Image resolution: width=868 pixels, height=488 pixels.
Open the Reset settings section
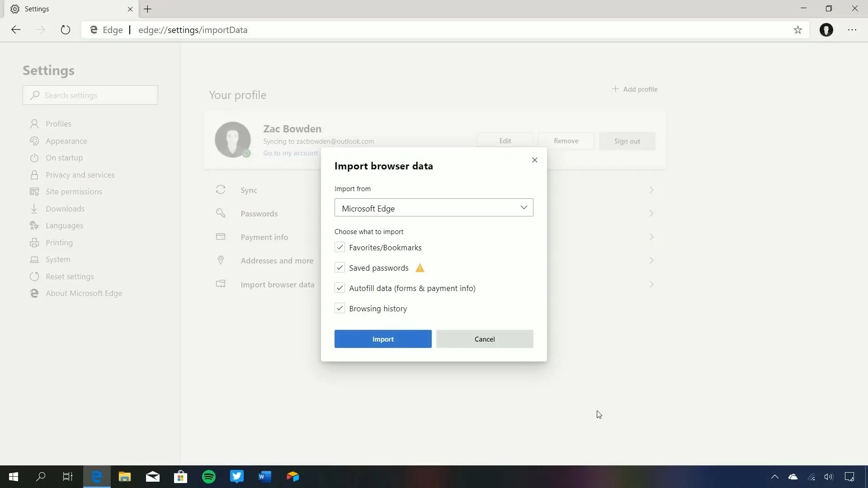[x=69, y=276]
